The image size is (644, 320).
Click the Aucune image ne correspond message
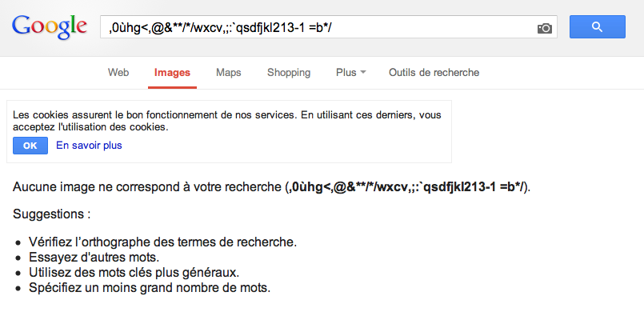point(271,187)
